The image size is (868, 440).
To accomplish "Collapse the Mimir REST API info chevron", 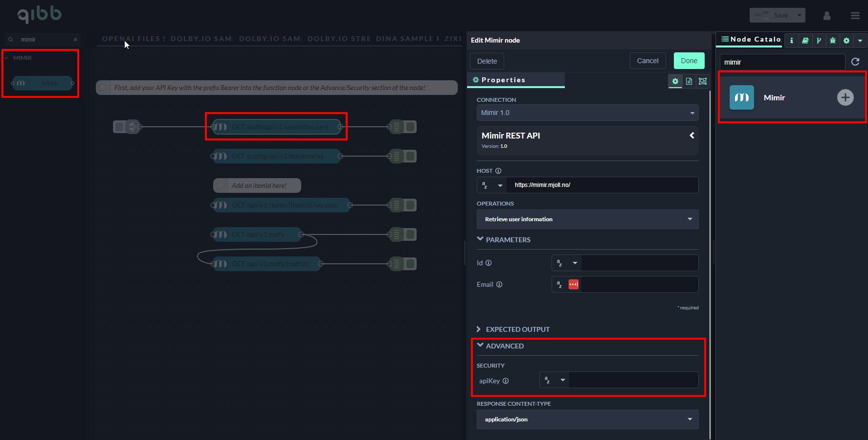I will click(x=692, y=136).
